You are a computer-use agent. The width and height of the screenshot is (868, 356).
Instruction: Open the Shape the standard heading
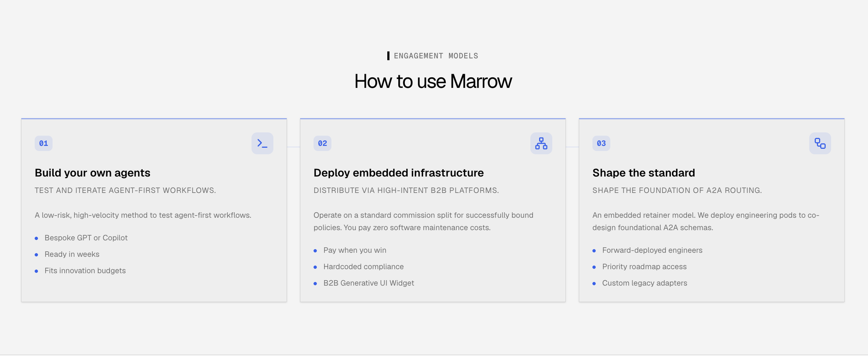click(644, 173)
